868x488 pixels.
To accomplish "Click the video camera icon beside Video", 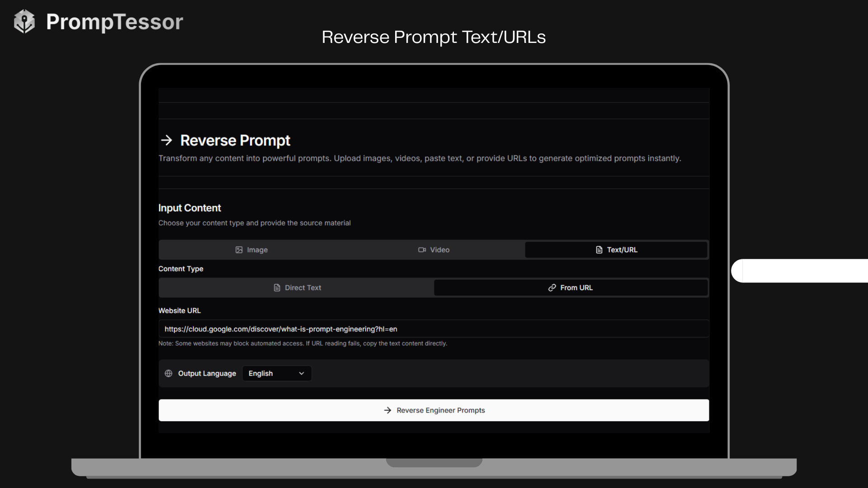I will (422, 249).
